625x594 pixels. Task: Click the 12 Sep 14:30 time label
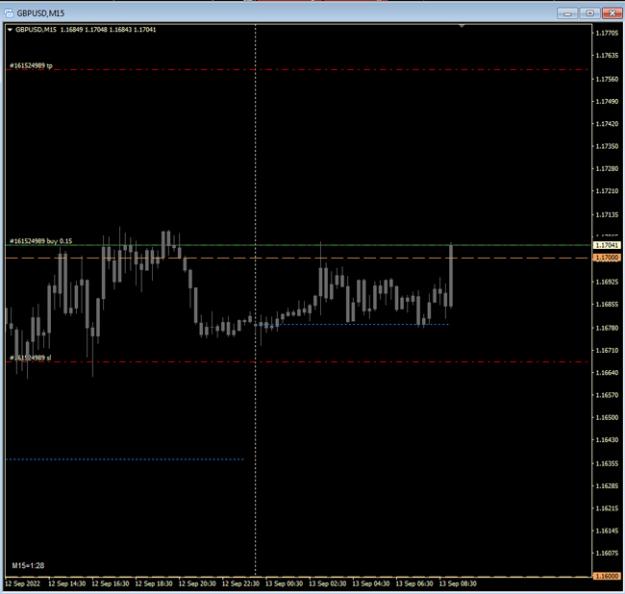(67, 584)
